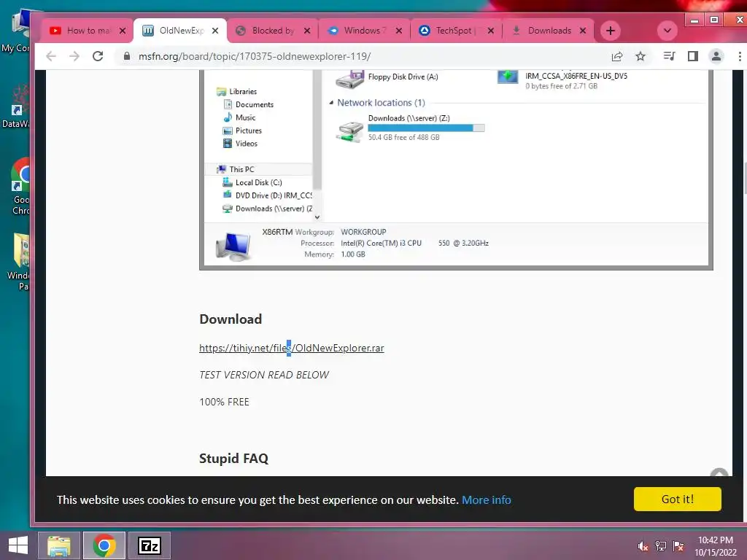Click the muted volume tray icon
The height and width of the screenshot is (560, 747).
coord(643,546)
